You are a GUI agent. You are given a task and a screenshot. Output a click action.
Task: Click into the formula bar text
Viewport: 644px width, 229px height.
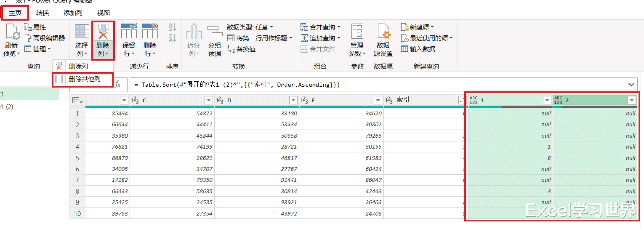point(378,85)
